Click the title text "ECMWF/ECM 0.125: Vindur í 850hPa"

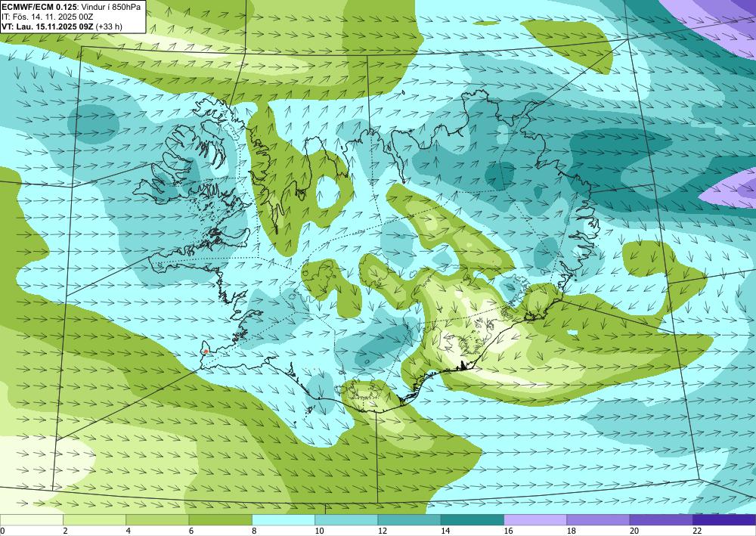71,7
